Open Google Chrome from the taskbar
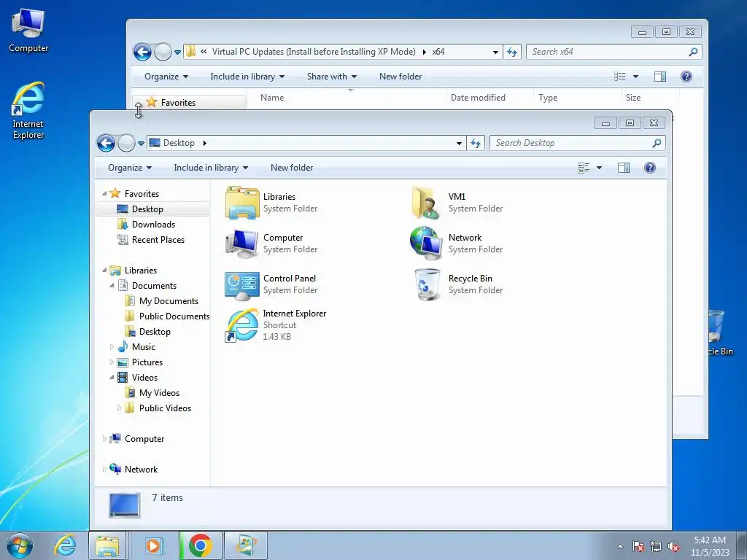Image resolution: width=747 pixels, height=560 pixels. point(200,545)
